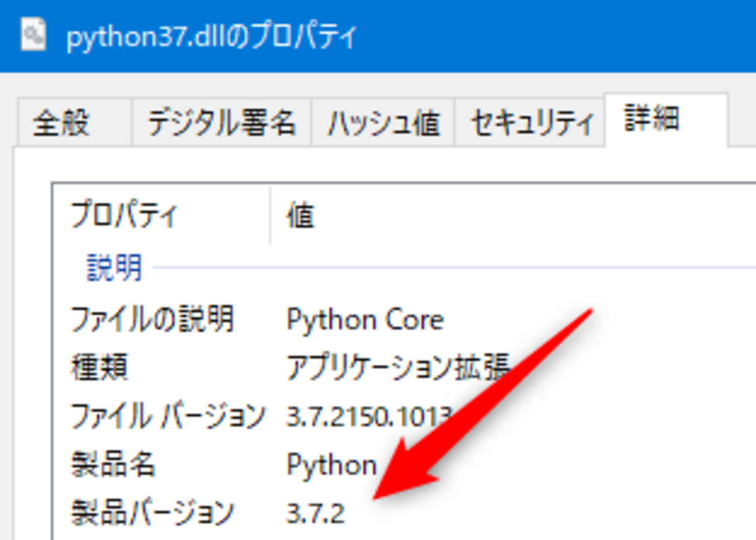Select the ファイルの説明 property label
The width and height of the screenshot is (756, 540).
152,319
